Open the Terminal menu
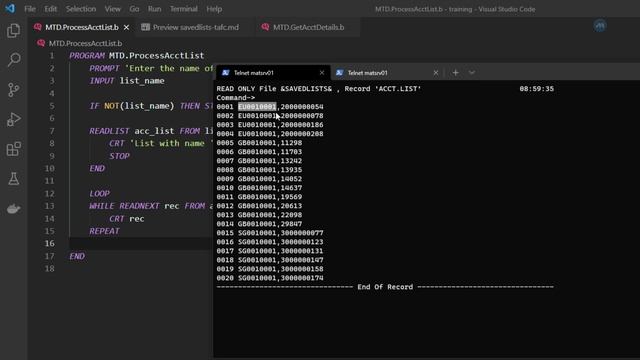 click(184, 9)
